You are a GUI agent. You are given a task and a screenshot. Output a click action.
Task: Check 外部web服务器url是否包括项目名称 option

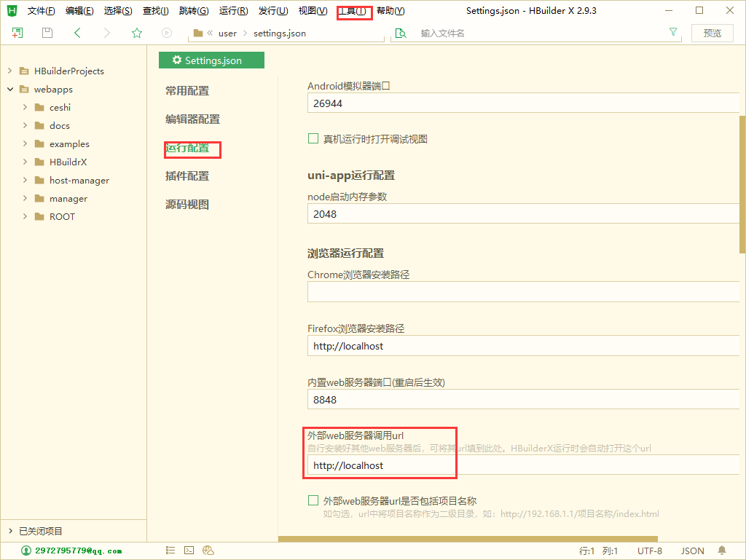pos(313,500)
